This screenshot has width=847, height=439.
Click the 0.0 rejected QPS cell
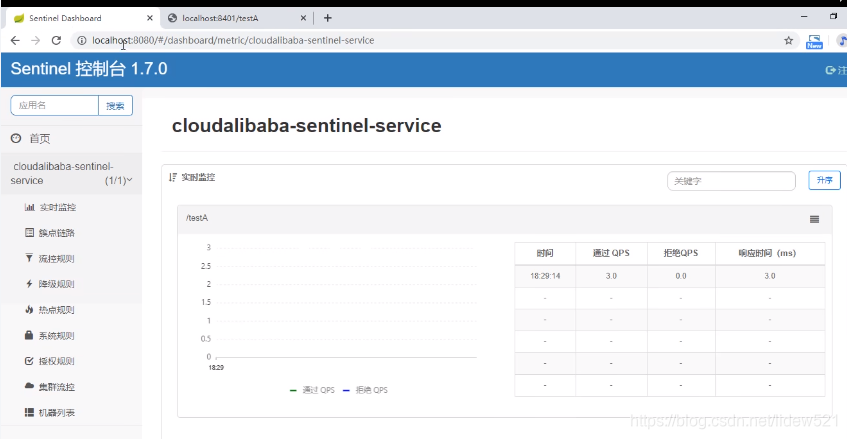point(681,276)
